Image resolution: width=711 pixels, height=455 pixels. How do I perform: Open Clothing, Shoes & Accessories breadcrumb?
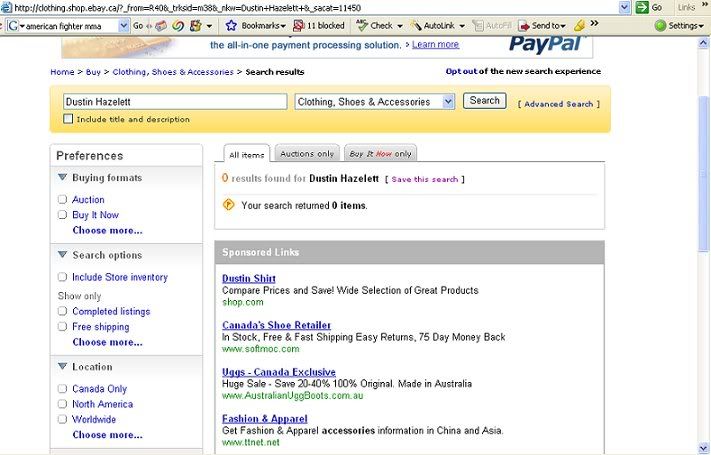point(173,72)
